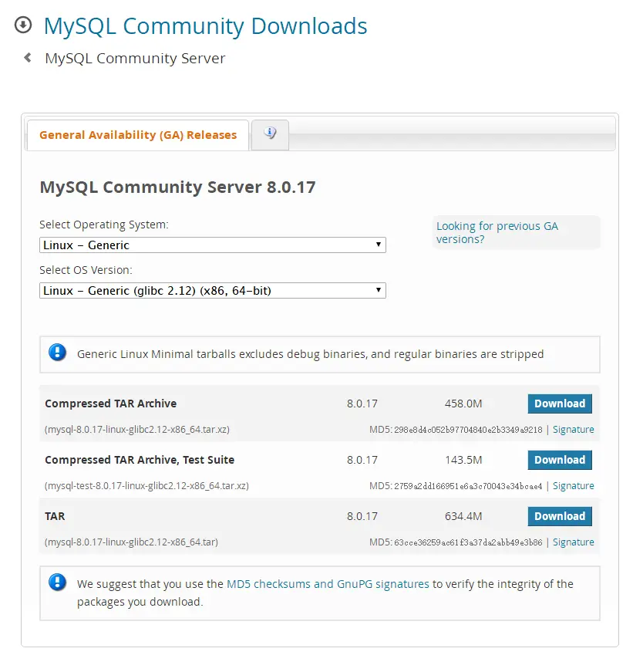633x672 pixels.
Task: Click the 634.4M size value
Action: (463, 516)
